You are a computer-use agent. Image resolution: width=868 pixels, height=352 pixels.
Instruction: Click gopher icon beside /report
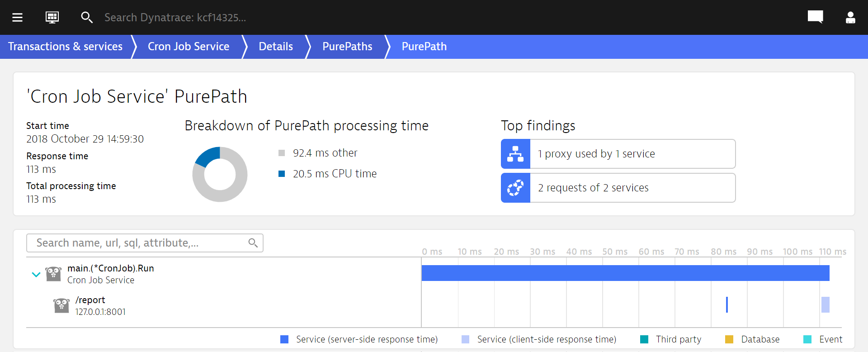[61, 305]
